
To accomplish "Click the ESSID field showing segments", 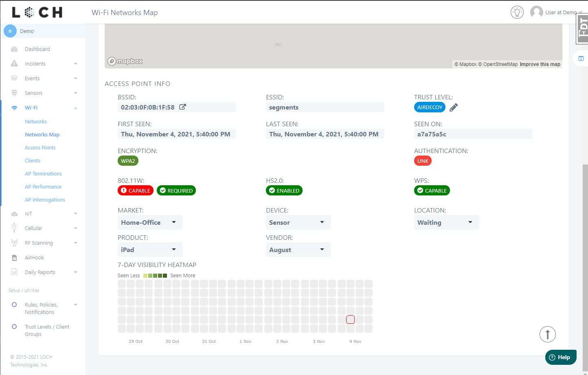I will pyautogui.click(x=325, y=107).
